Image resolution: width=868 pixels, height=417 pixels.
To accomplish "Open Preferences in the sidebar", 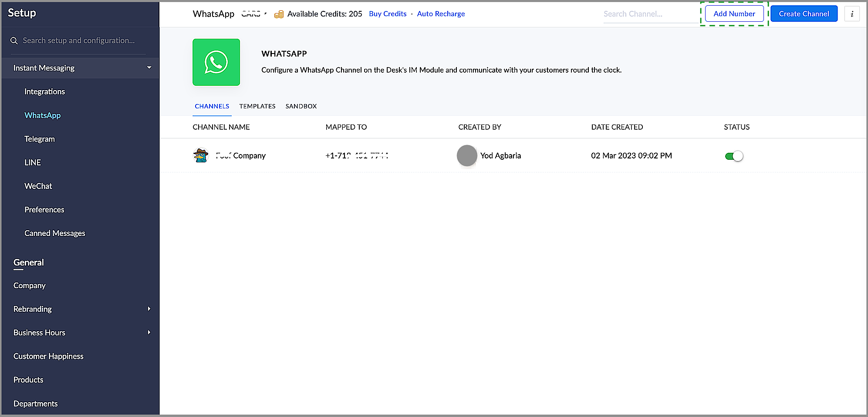I will [x=44, y=209].
